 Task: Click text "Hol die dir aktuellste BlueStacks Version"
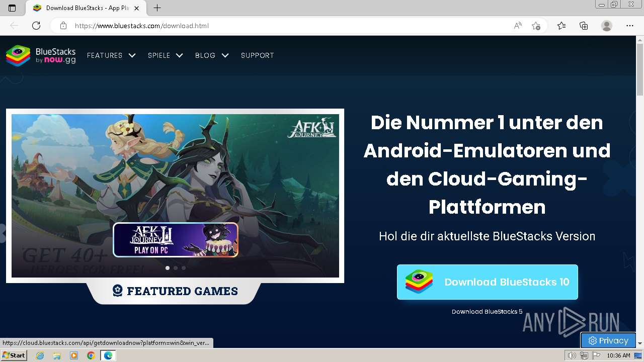487,236
